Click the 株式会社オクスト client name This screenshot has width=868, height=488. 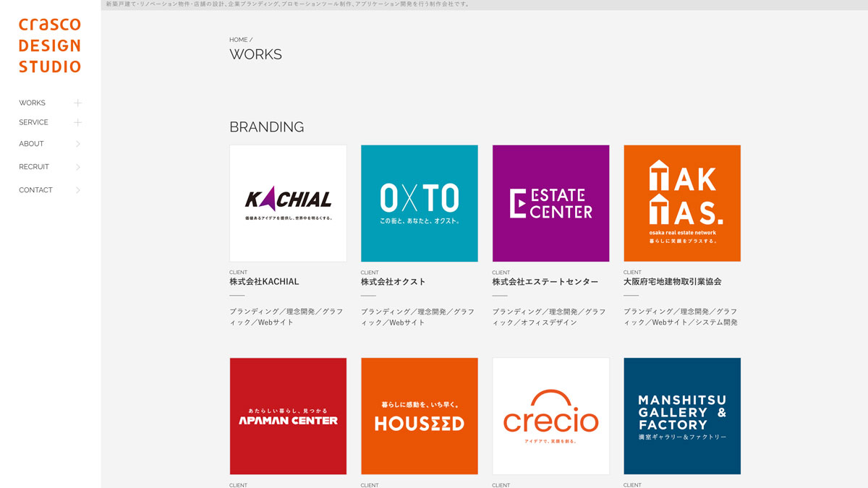click(x=393, y=282)
